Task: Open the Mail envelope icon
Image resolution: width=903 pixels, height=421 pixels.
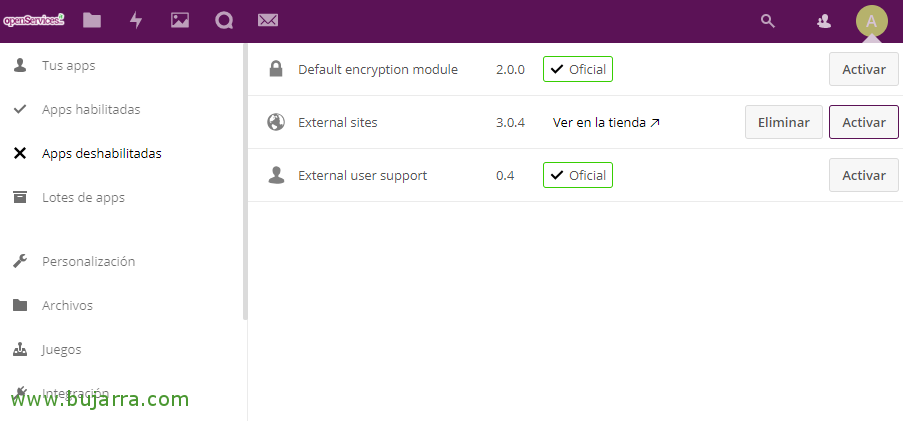Action: 268,21
